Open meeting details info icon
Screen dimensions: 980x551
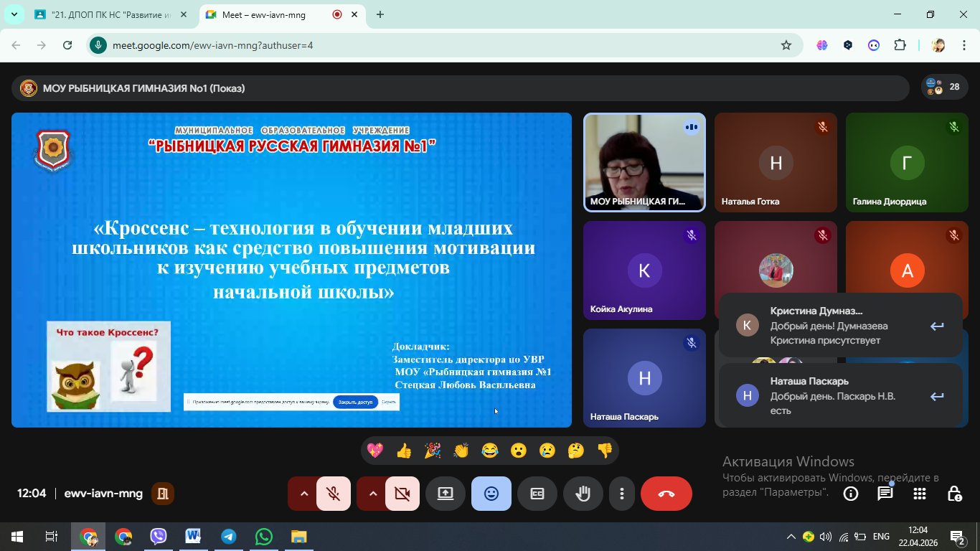(851, 494)
